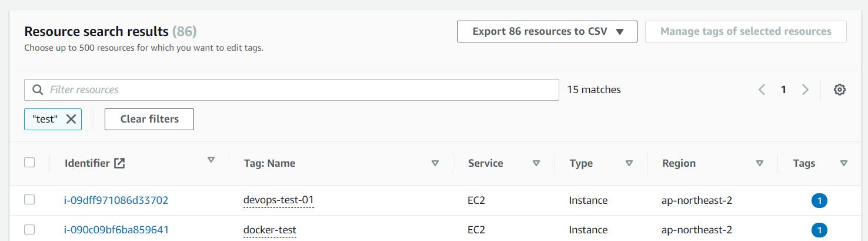Open table preferences gear icon
The image size is (868, 241).
pos(840,90)
